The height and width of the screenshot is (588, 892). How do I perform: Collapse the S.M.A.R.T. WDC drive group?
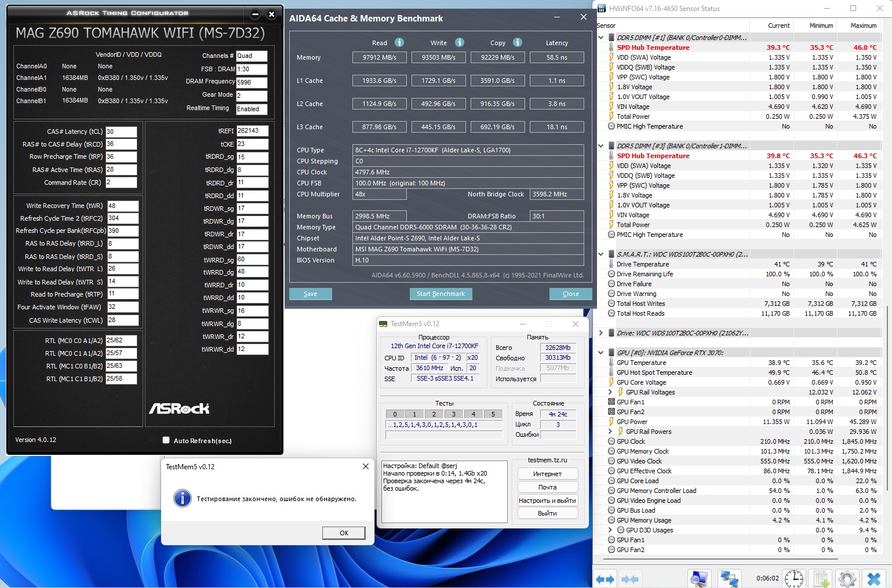601,254
